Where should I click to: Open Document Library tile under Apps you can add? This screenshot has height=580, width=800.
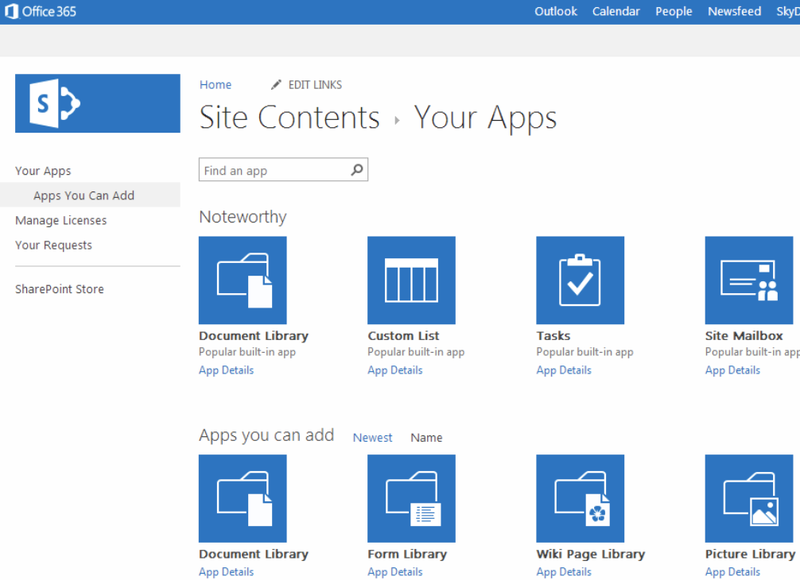coord(243,498)
